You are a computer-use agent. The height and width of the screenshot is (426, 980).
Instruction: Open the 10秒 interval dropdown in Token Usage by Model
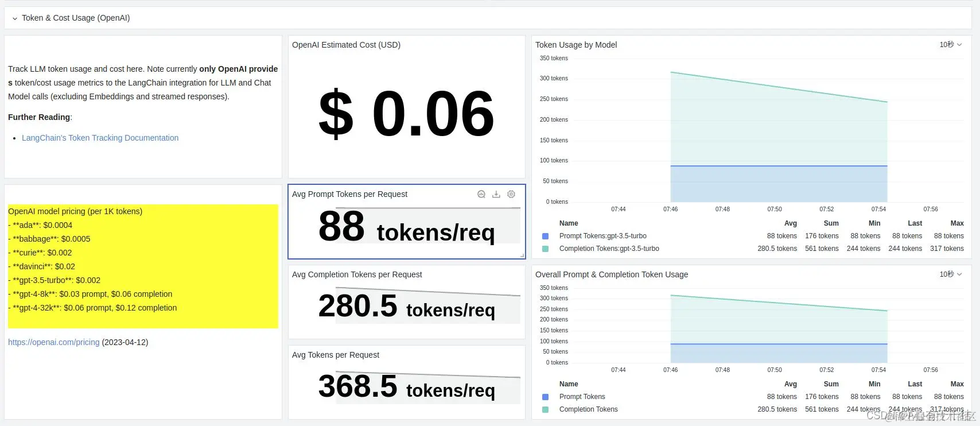951,45
